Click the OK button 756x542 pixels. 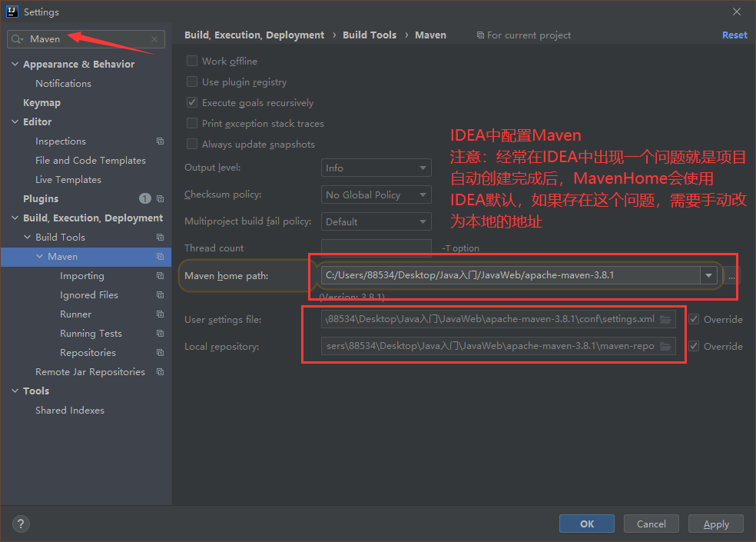tap(587, 524)
